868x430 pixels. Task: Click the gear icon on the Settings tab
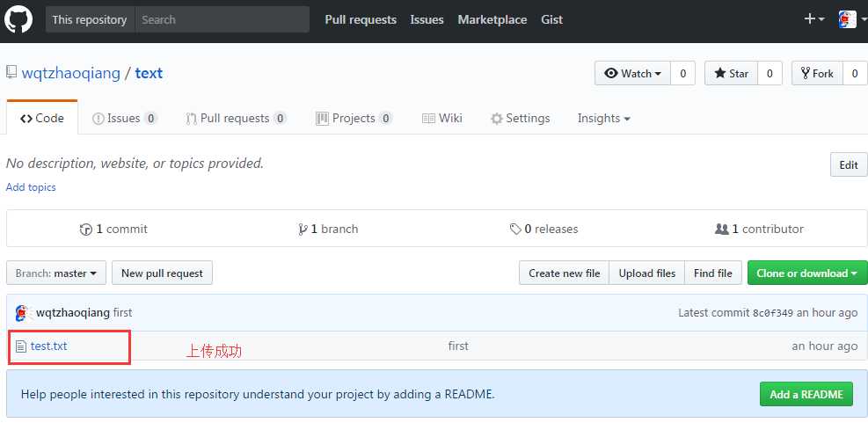tap(497, 119)
